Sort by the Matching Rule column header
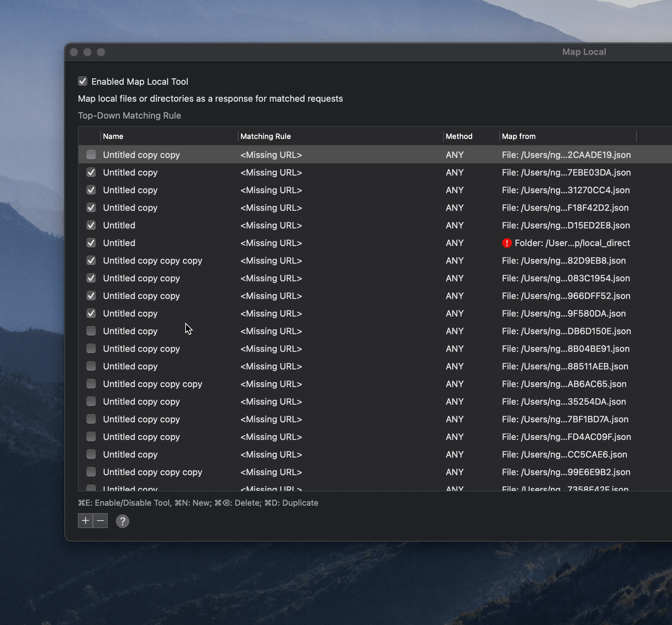 (x=266, y=136)
